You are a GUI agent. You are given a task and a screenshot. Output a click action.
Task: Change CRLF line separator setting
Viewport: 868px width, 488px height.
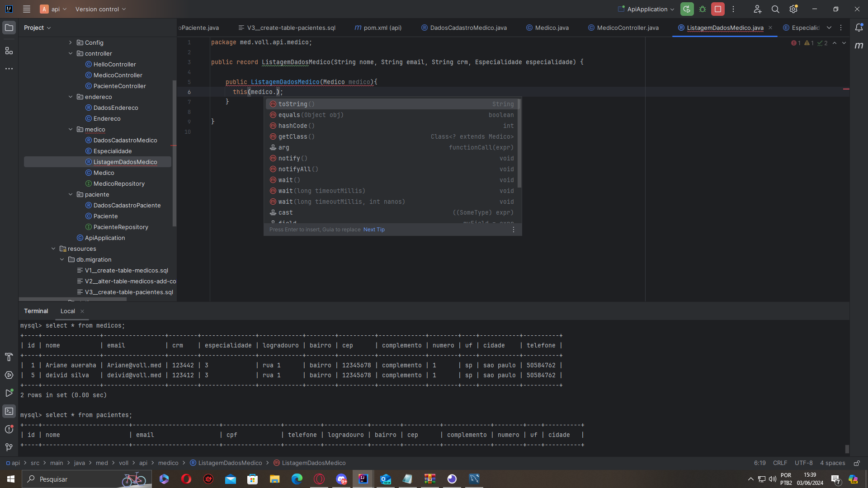pos(780,463)
